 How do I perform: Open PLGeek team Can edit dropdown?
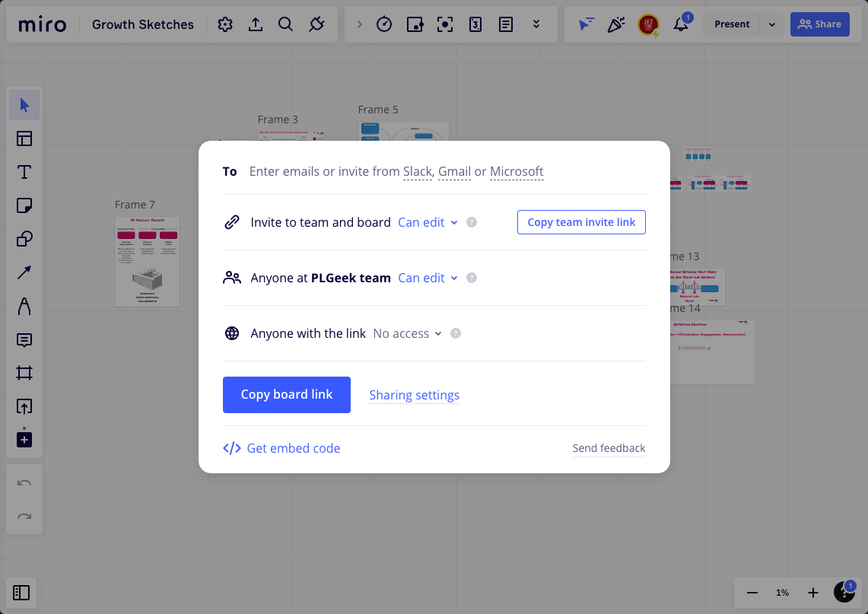pyautogui.click(x=428, y=278)
